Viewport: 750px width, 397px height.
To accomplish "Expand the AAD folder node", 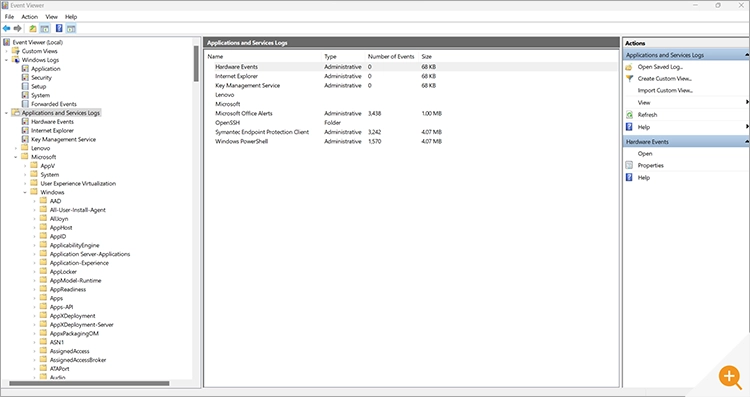I will point(34,201).
